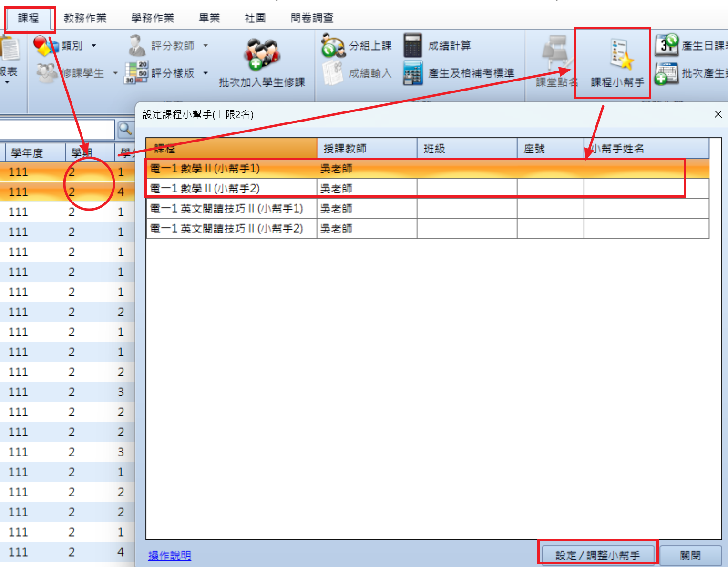Click the 課堂點名 icon
Viewport: 728px width, 567px height.
[557, 53]
